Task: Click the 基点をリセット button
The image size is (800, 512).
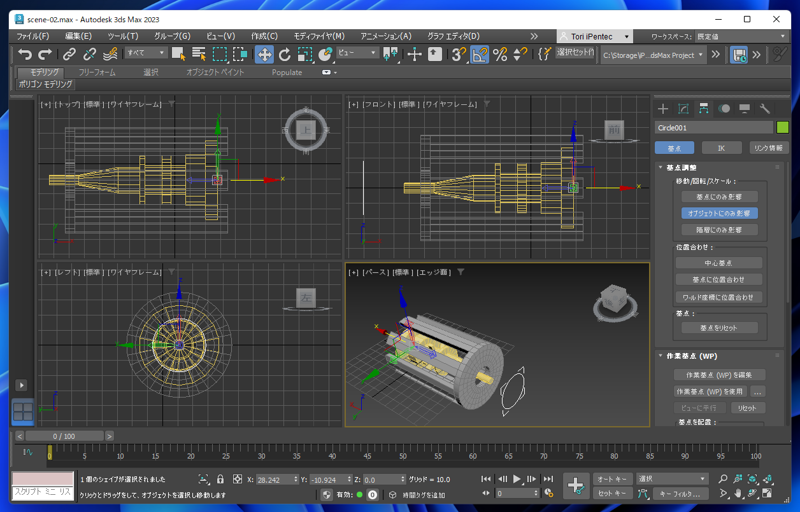Action: (x=719, y=328)
